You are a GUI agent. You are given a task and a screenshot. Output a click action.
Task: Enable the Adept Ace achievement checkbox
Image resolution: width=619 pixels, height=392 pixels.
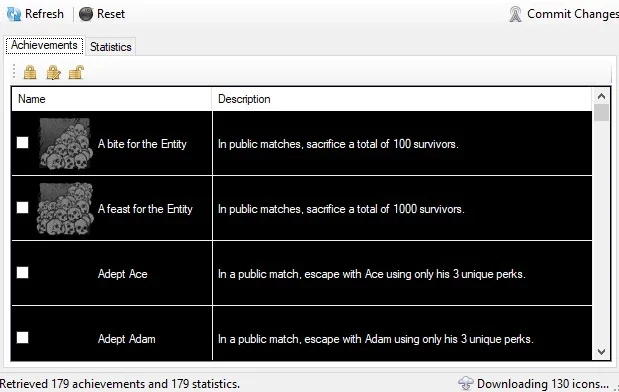click(23, 272)
